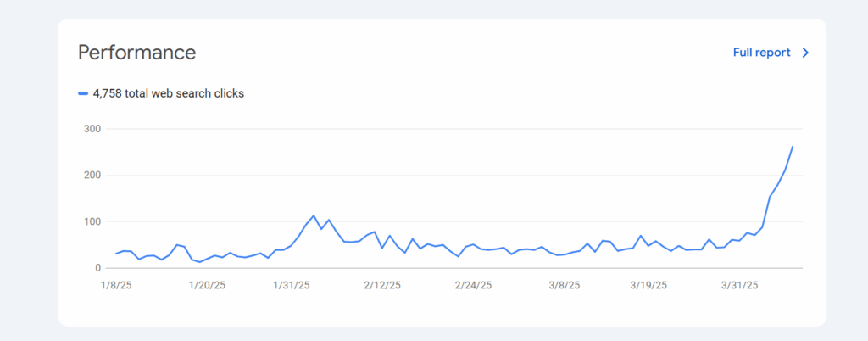The width and height of the screenshot is (868, 341).
Task: Pick the 2/12/25 date label
Action: point(381,285)
